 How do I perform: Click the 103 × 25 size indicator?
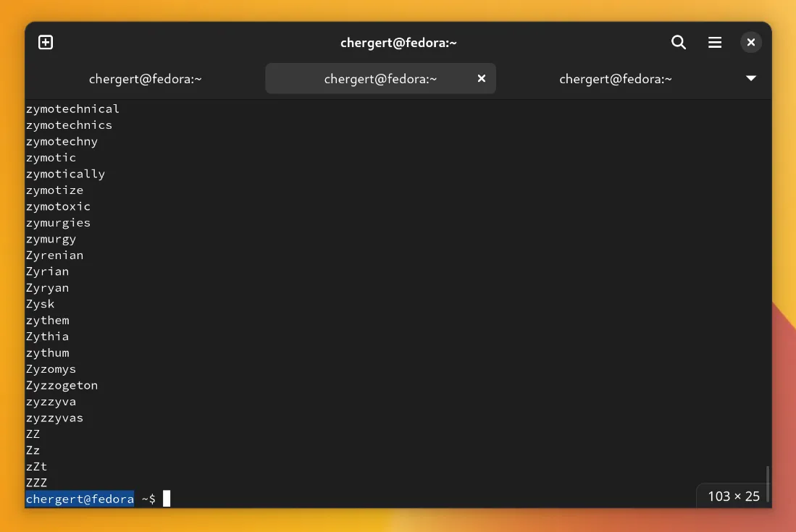point(733,496)
